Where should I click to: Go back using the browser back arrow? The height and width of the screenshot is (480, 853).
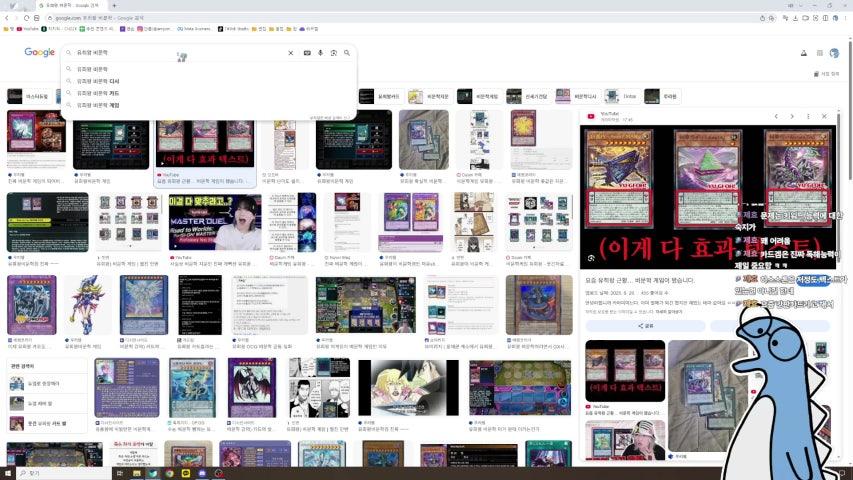[x=7, y=18]
